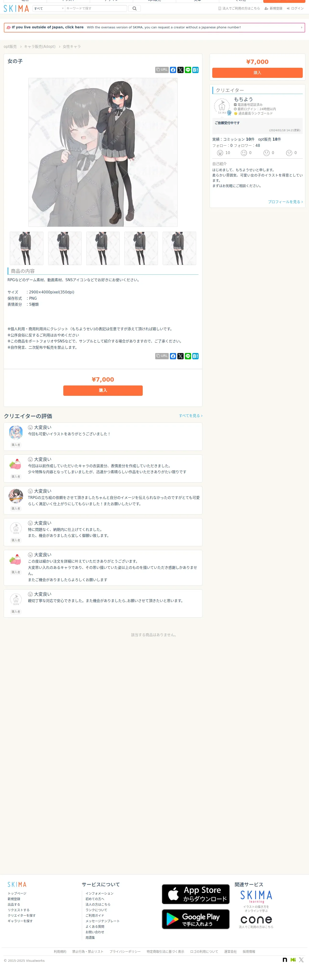The width and height of the screenshot is (309, 980).
Task: Open the creator name もちよう link
Action: [243, 99]
